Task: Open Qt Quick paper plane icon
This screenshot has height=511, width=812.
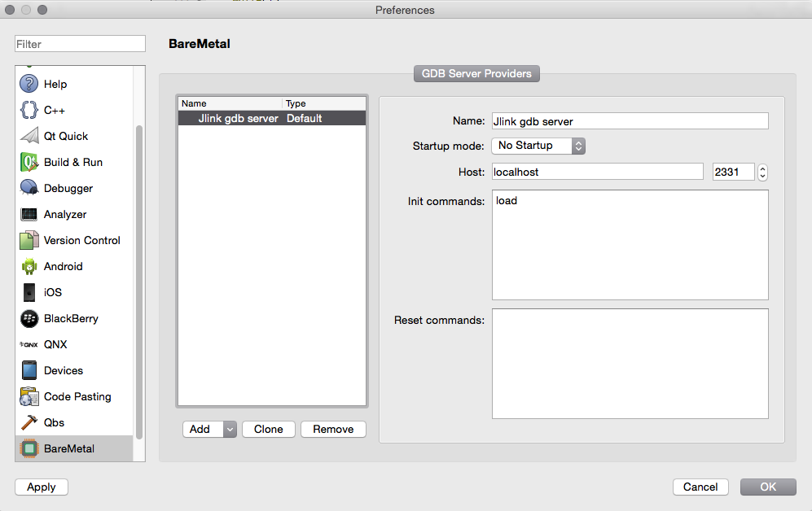Action: pos(29,136)
